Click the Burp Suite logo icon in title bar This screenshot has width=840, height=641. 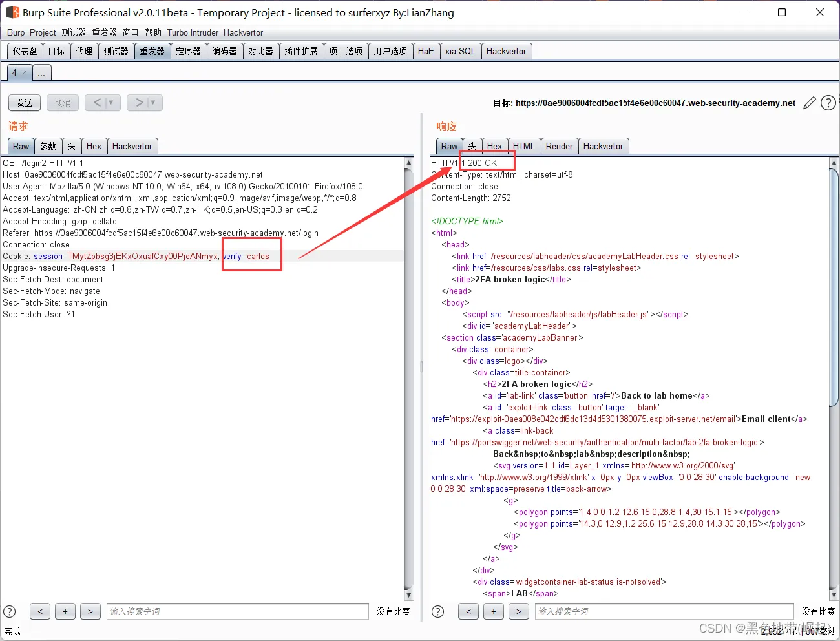click(x=12, y=12)
